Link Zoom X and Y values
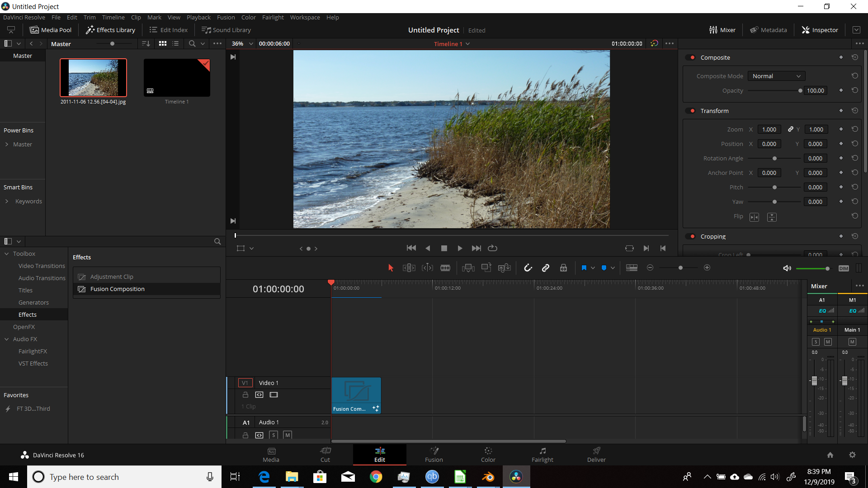868x488 pixels. pyautogui.click(x=791, y=129)
